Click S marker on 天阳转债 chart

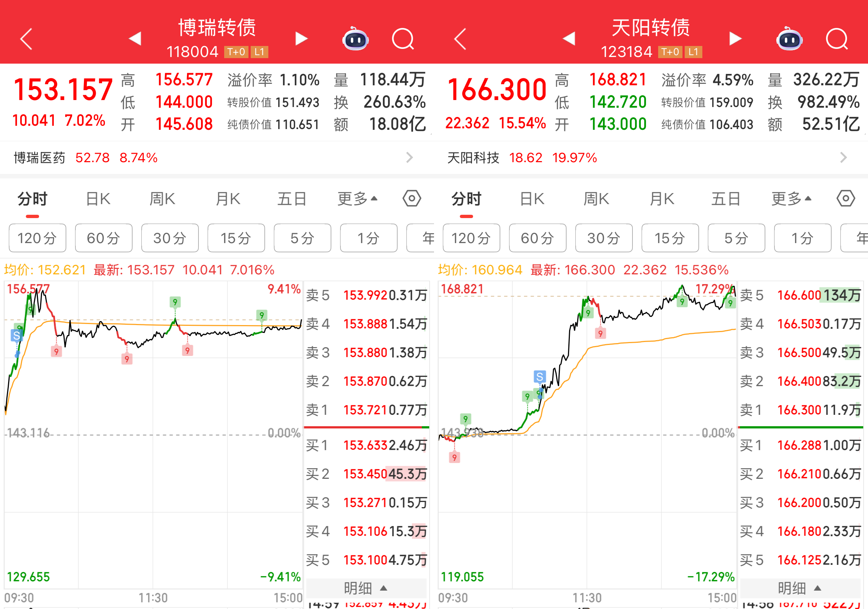tap(540, 377)
